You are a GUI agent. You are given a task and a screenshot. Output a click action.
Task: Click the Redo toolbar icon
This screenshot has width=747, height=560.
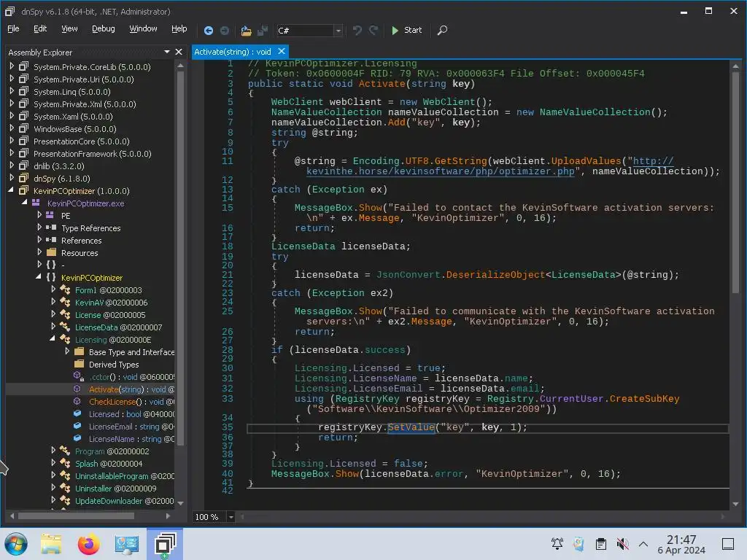(x=373, y=31)
